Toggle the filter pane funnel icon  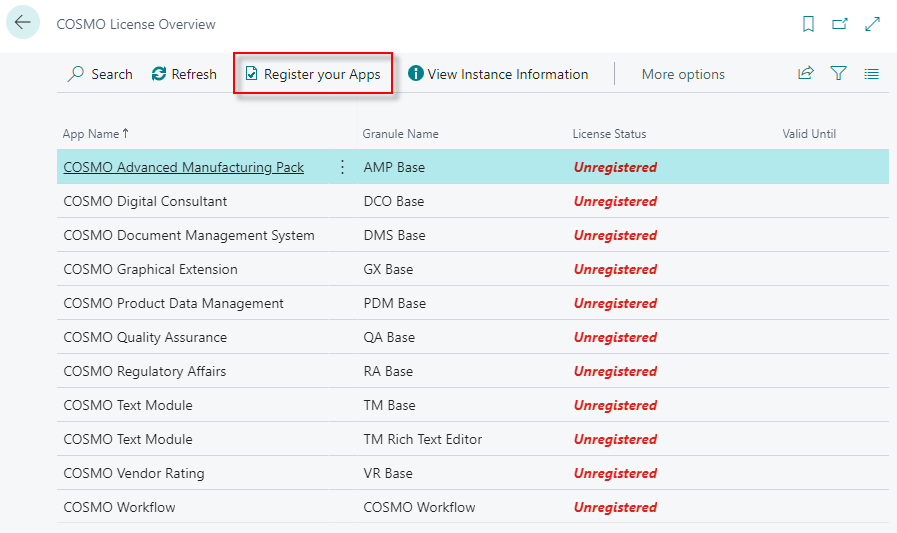839,74
